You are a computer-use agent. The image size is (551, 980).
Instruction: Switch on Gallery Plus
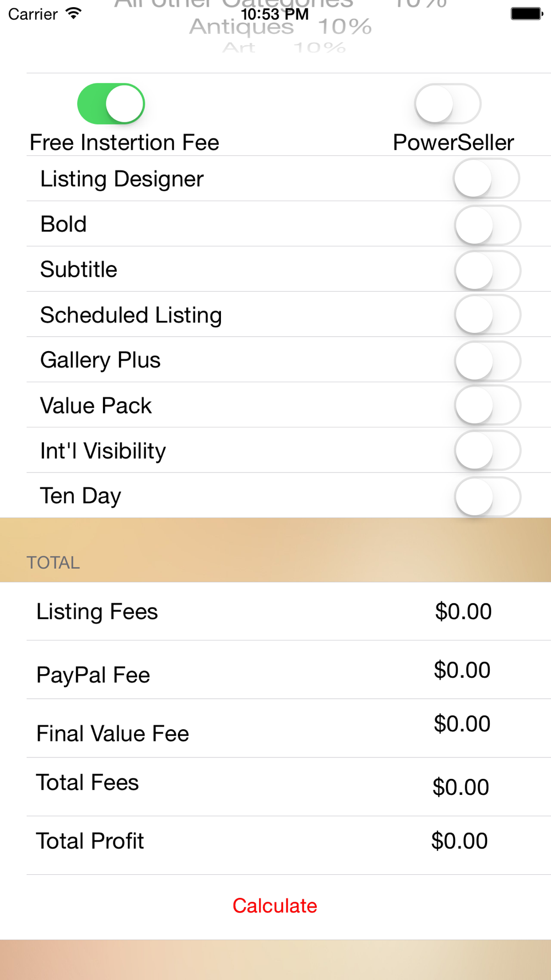[488, 360]
